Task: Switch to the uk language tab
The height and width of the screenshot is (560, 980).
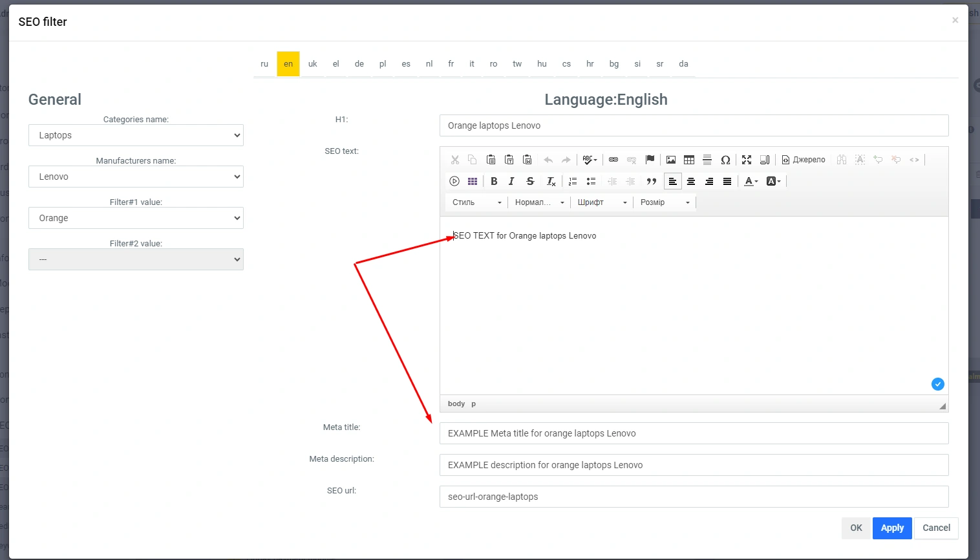Action: pyautogui.click(x=313, y=64)
